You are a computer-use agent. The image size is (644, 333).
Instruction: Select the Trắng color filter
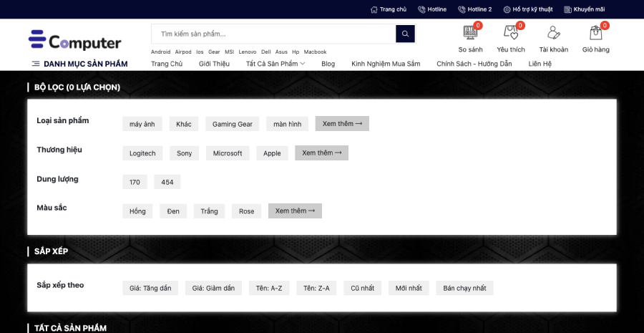pos(209,211)
